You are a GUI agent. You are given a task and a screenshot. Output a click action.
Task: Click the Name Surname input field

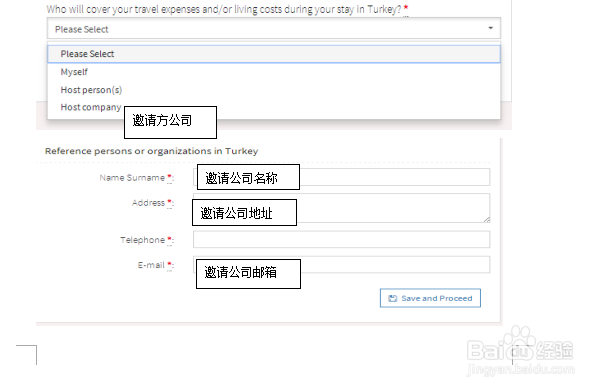coord(342,177)
